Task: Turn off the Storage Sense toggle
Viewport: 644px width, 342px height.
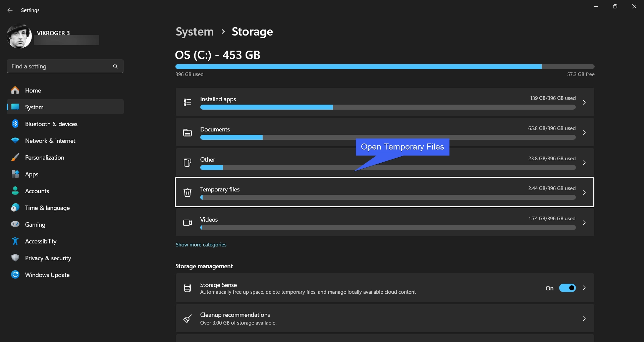Action: [x=567, y=288]
